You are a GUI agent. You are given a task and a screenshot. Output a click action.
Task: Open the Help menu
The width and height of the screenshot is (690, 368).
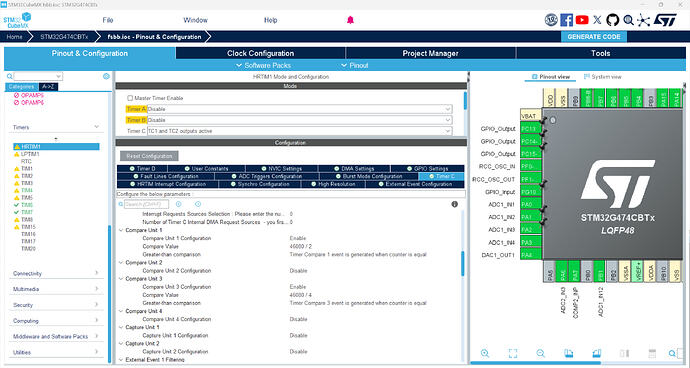[271, 20]
